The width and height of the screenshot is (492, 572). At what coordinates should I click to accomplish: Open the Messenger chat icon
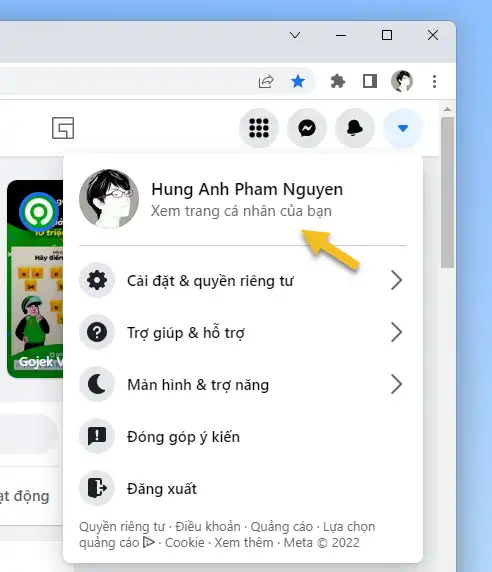(307, 128)
